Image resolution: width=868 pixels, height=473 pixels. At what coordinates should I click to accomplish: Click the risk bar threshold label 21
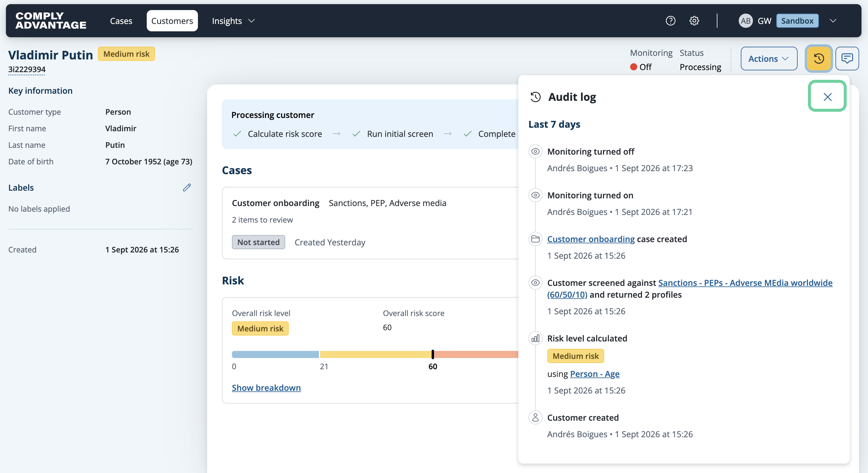click(x=324, y=366)
